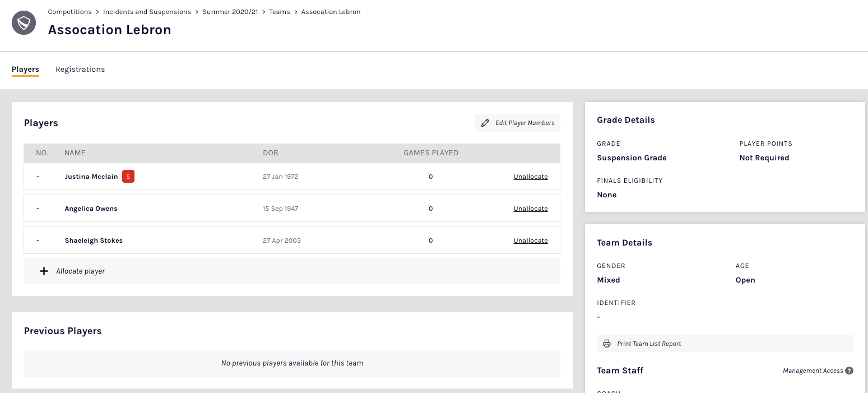The image size is (868, 393).
Task: Go to Incidents and Suspensions breadcrumb
Action: point(147,12)
